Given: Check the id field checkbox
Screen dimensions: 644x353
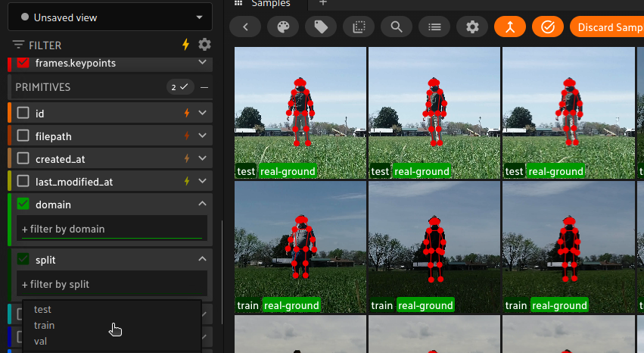Looking at the screenshot, I should pos(23,113).
